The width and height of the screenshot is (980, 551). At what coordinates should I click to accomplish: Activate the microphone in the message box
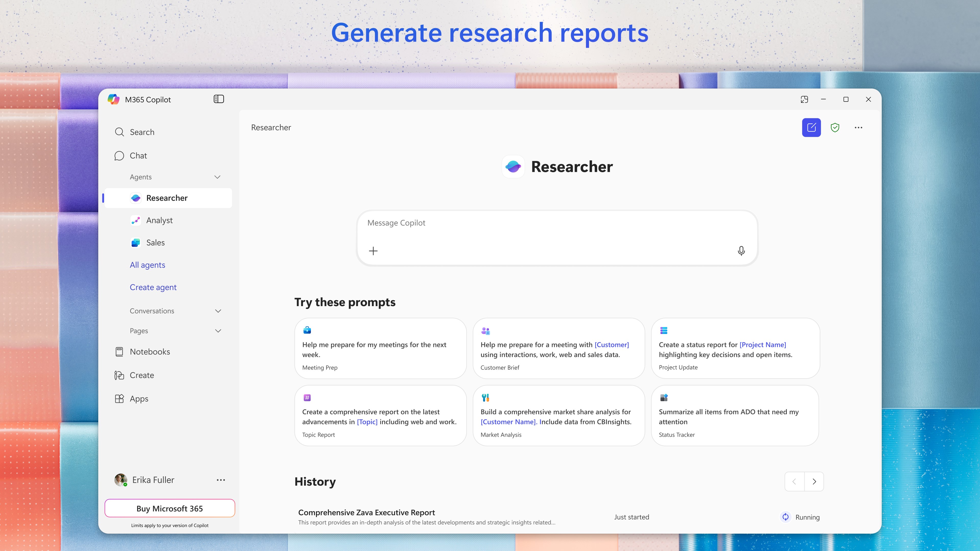[741, 251]
